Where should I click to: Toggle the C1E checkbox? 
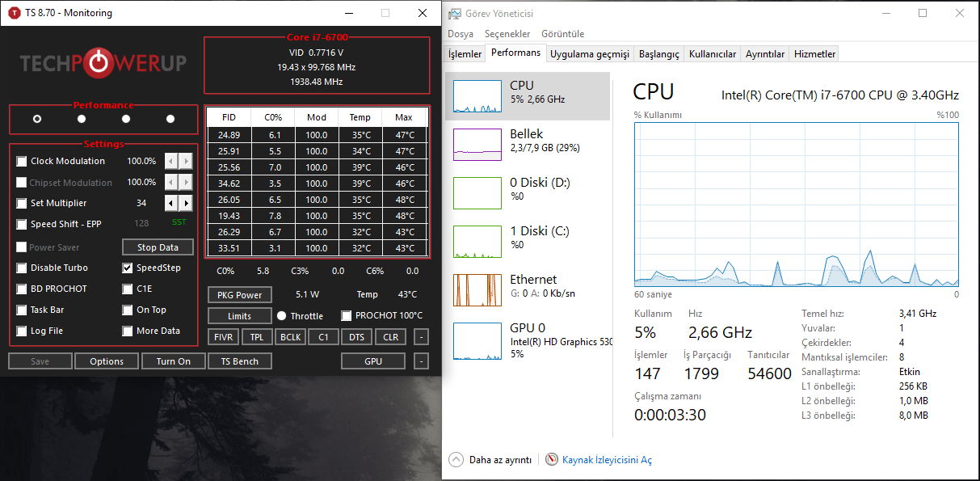[128, 289]
